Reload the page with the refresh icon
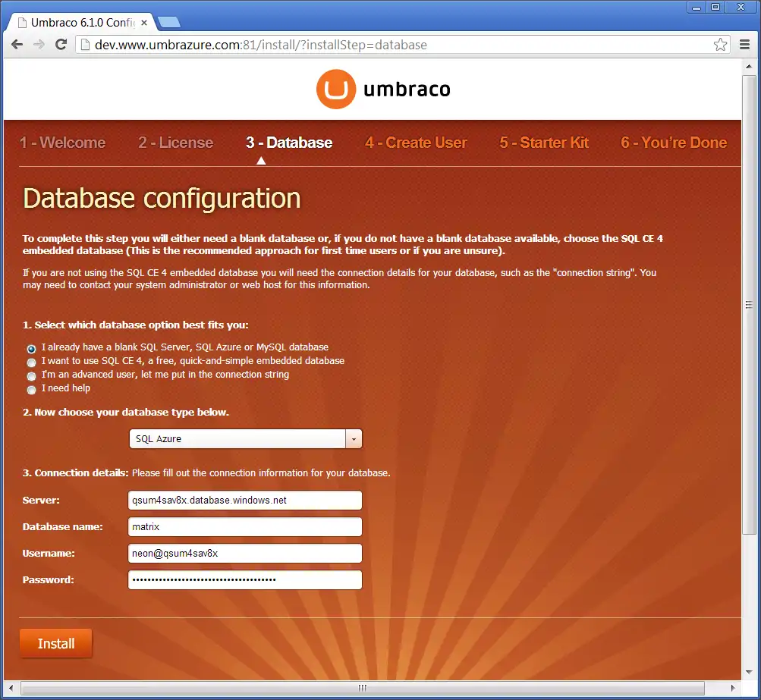761x700 pixels. pos(61,45)
